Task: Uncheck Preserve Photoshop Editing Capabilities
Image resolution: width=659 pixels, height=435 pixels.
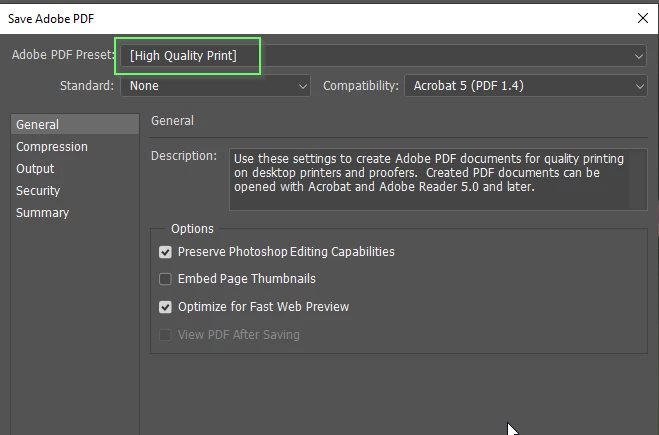Action: 165,252
